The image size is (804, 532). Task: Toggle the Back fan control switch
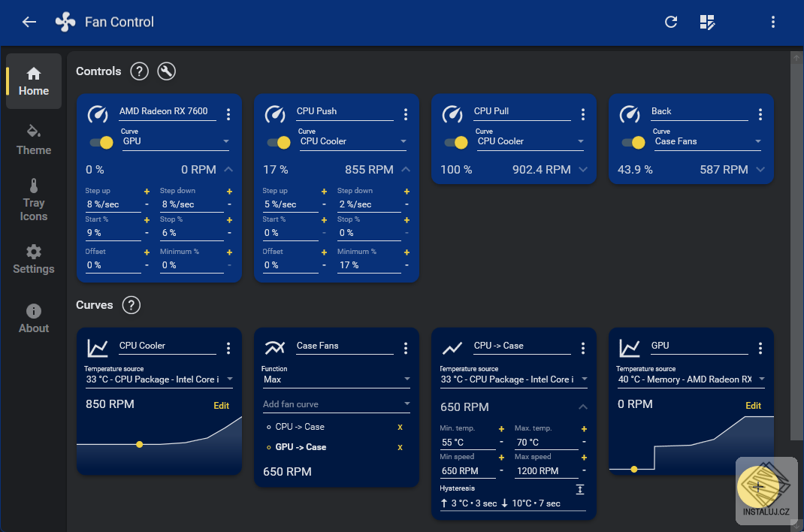tap(633, 143)
